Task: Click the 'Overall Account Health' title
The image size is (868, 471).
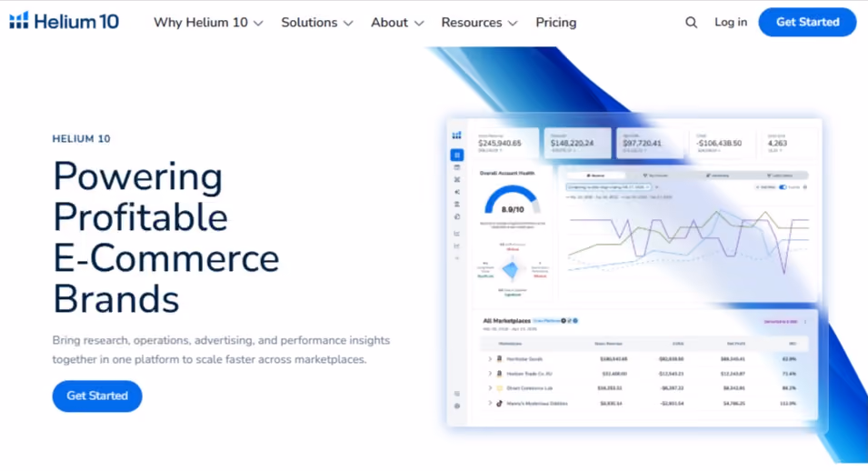Action: pyautogui.click(x=507, y=174)
